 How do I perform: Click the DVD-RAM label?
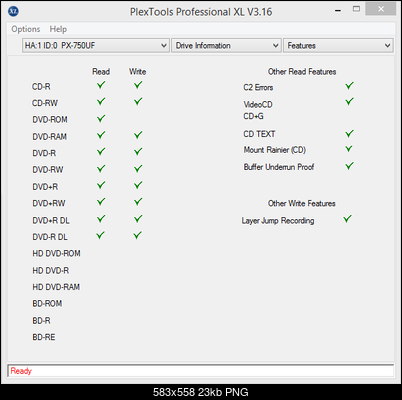pos(50,137)
